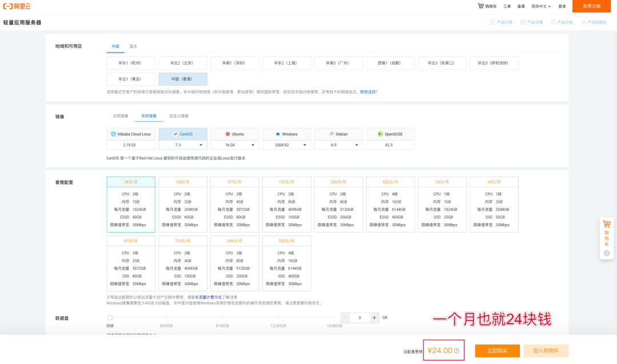Image resolution: width=617 pixels, height=364 pixels.
Task: Select the Alibaba Cloud Linux image
Action: [131, 134]
